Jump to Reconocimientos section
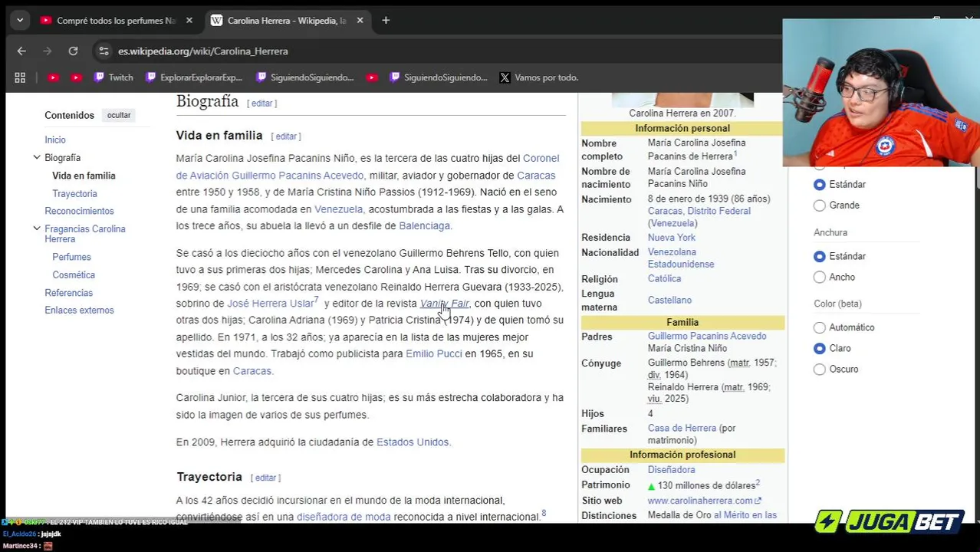The width and height of the screenshot is (980, 552). (79, 211)
